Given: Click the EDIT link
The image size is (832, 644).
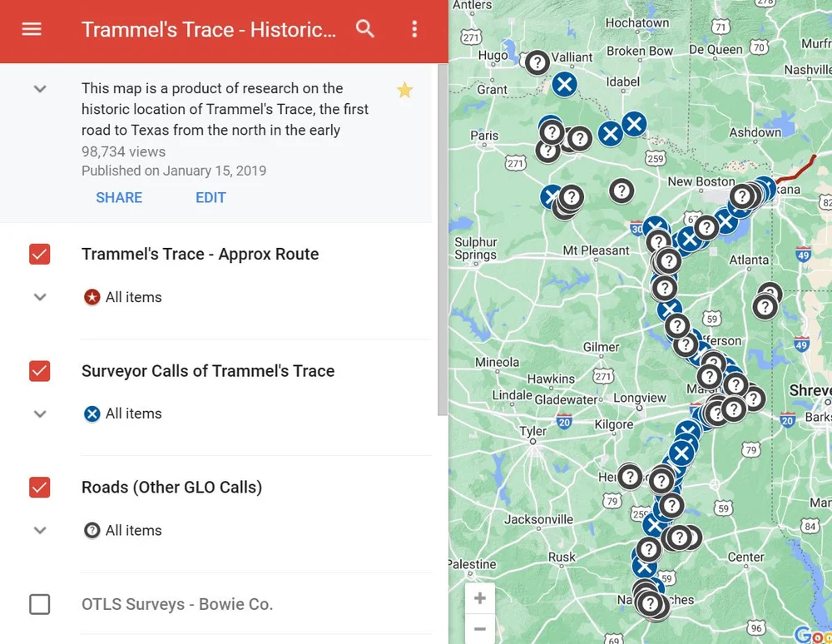Looking at the screenshot, I should (210, 197).
